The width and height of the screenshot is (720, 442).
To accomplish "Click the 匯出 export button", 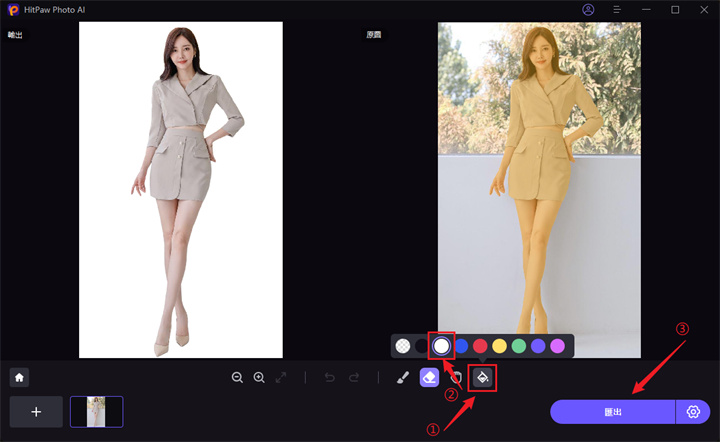I will (612, 412).
